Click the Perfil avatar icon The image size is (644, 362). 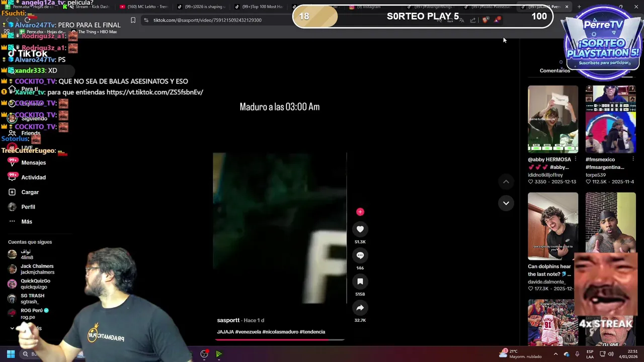coord(12,207)
